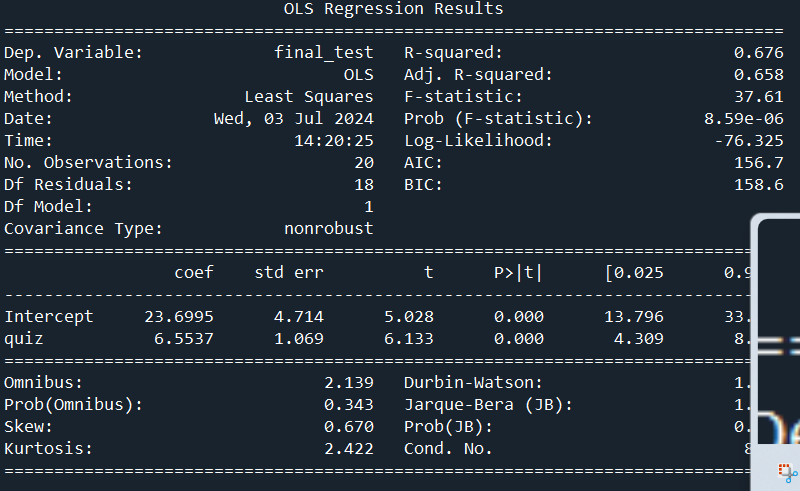
Task: Click the quiz std err 1.069
Action: 298,338
